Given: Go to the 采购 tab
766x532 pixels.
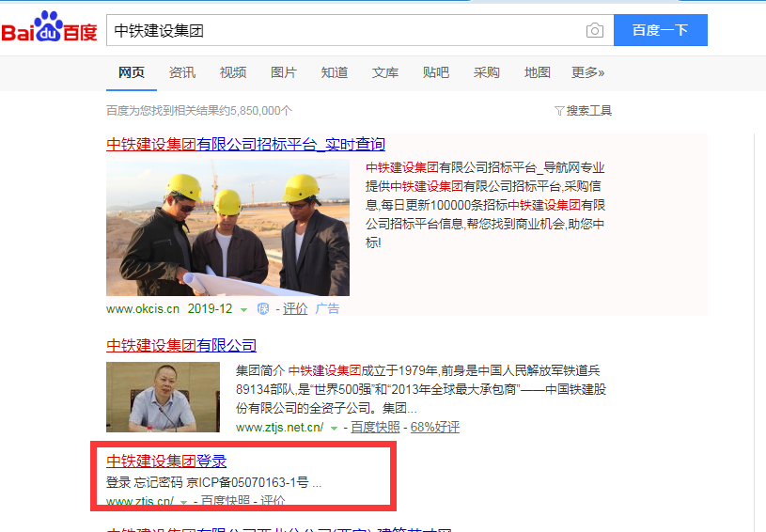Looking at the screenshot, I should tap(487, 72).
